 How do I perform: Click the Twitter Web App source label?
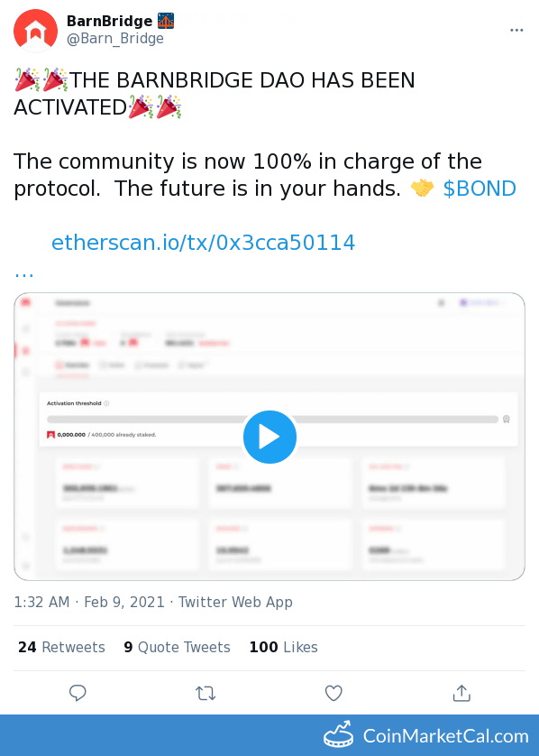pyautogui.click(x=235, y=603)
